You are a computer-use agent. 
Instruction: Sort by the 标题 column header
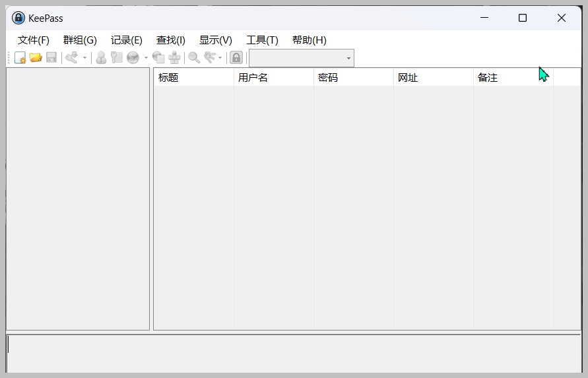(194, 78)
